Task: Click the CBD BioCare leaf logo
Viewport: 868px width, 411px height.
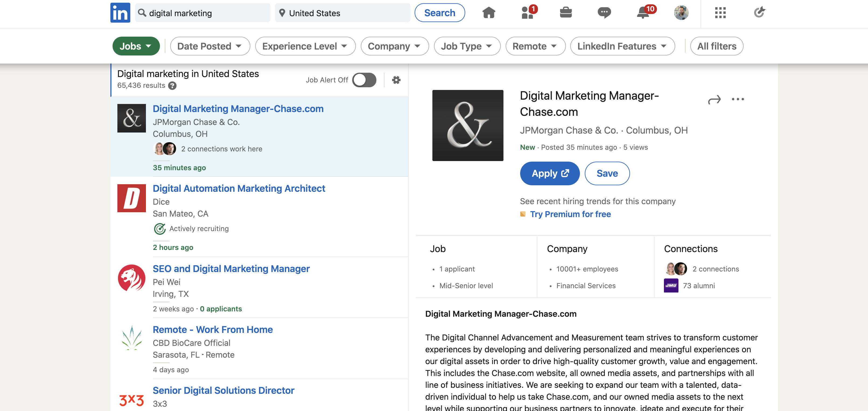Action: (x=131, y=338)
